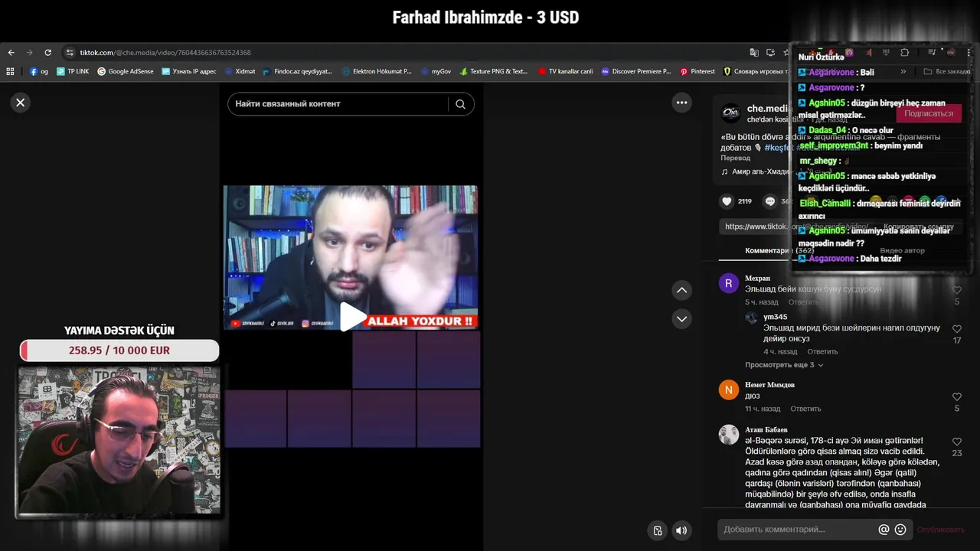Click the Google Translate icon in address bar
Viewport: 980px width, 551px height.
(x=754, y=53)
